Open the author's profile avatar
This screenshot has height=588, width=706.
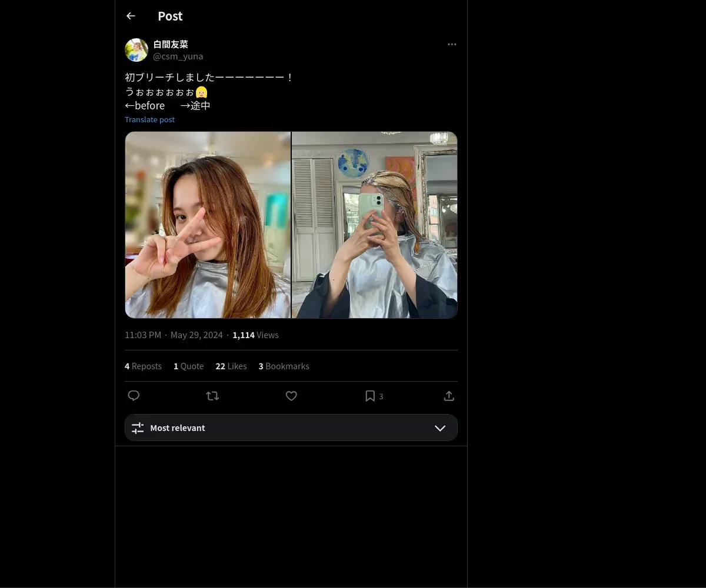click(x=136, y=50)
